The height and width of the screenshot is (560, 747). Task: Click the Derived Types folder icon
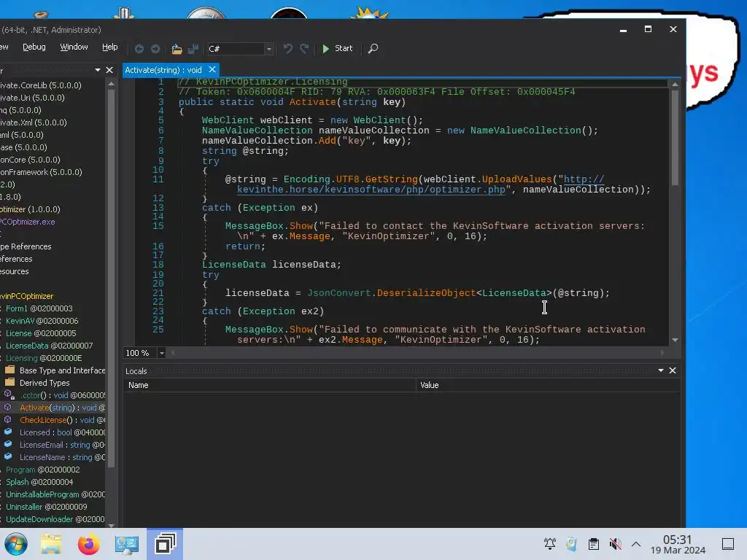click(9, 382)
